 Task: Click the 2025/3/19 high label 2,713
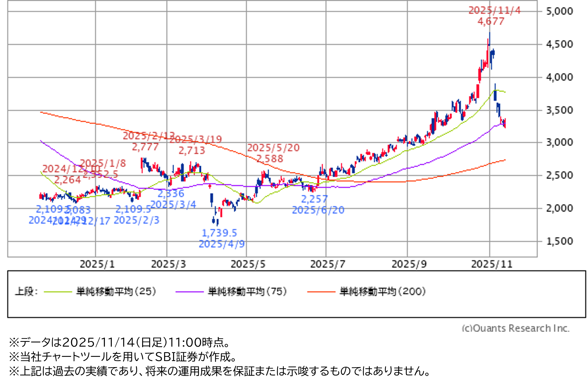tap(192, 151)
